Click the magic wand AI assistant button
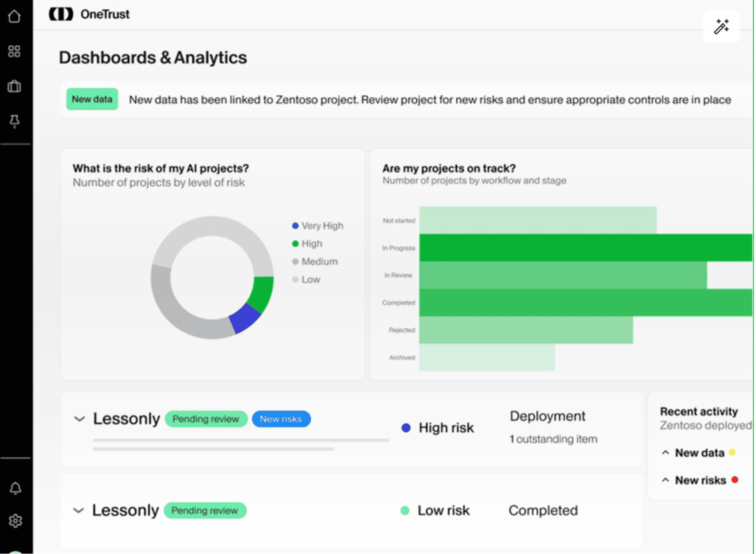 [x=722, y=27]
